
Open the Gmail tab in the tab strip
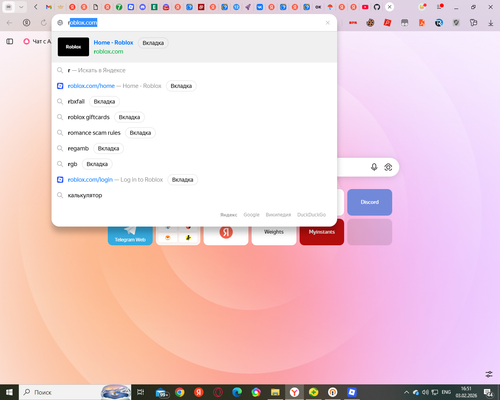[x=49, y=7]
